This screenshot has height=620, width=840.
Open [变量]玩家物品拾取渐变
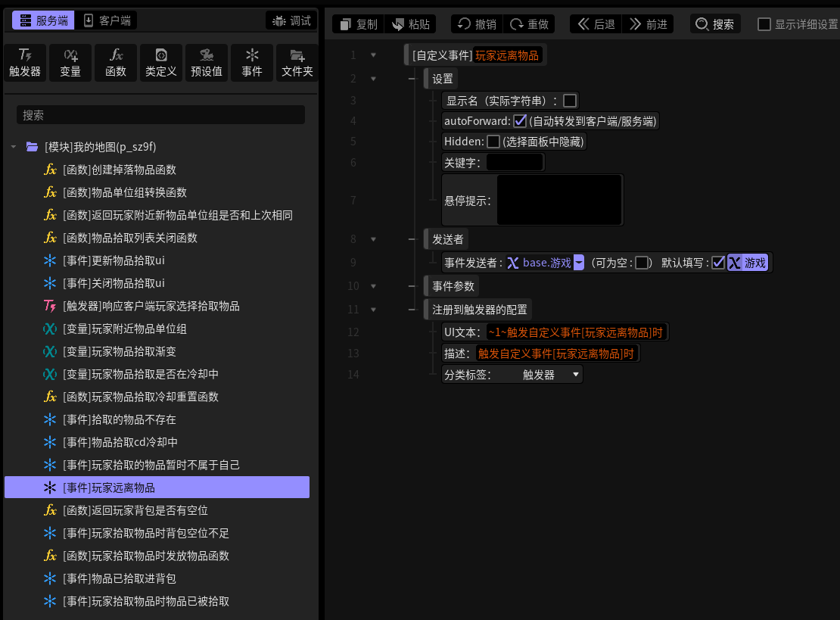pos(120,351)
